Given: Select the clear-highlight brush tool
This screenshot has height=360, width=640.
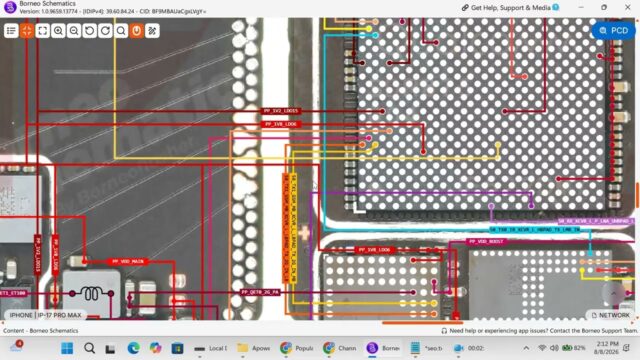Looking at the screenshot, I should [x=152, y=31].
